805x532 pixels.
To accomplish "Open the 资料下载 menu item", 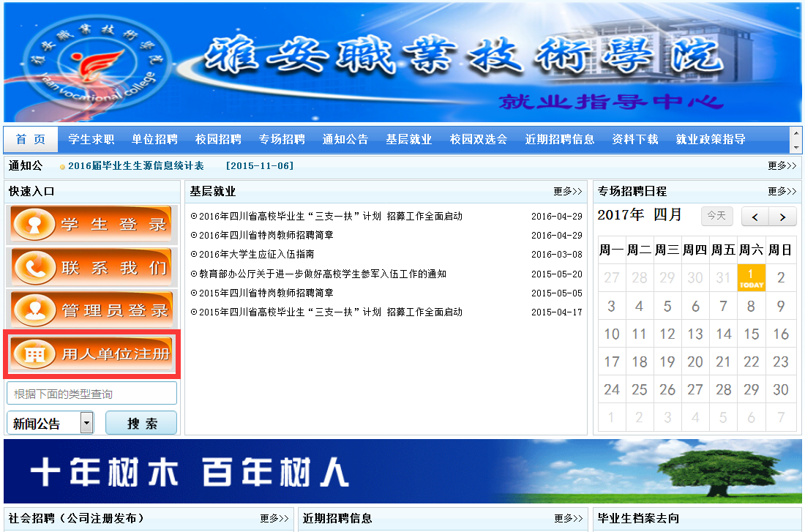I will pyautogui.click(x=635, y=139).
